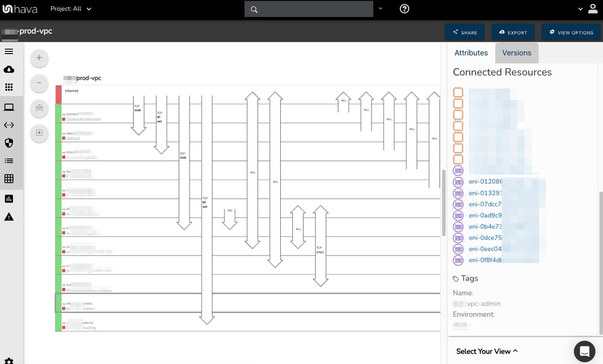Open the search filter dropdown arrow
The image size is (603, 364).
pyautogui.click(x=381, y=9)
